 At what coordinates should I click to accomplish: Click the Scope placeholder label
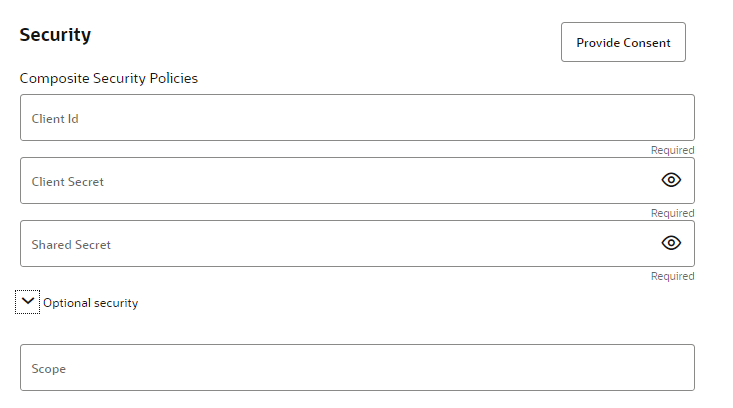[49, 369]
